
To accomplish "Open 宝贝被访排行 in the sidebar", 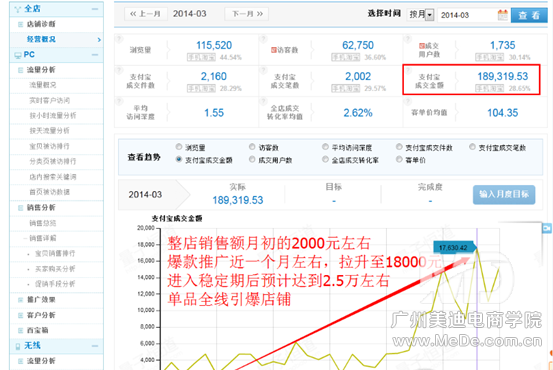I will [50, 146].
